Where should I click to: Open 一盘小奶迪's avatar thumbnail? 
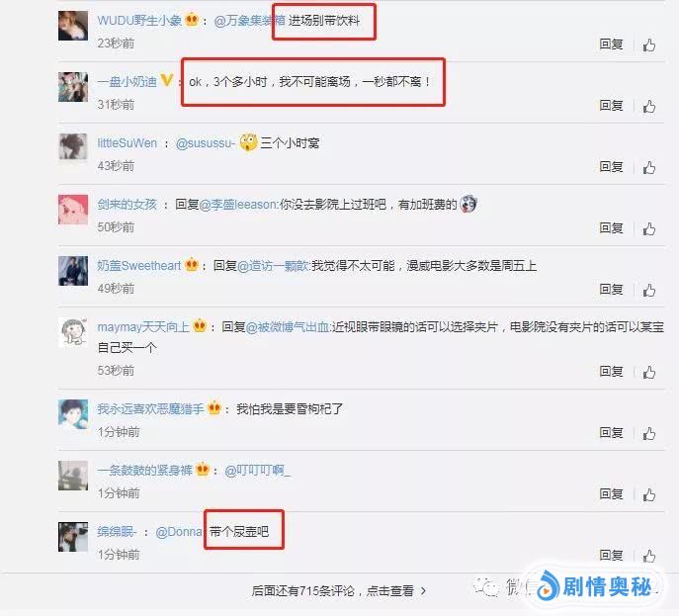(x=73, y=87)
